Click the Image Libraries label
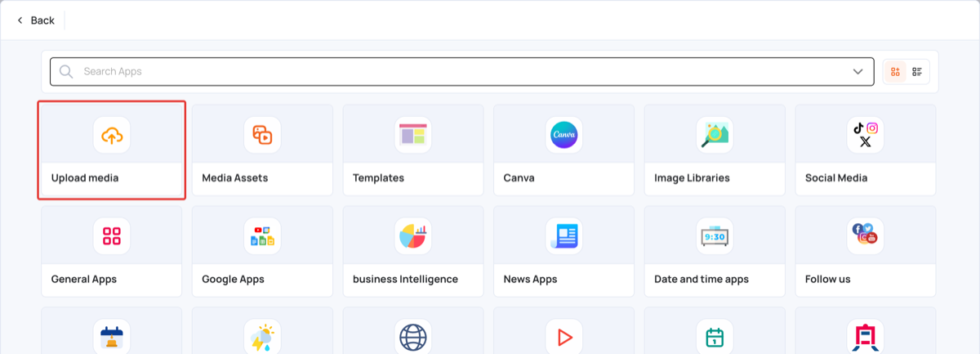This screenshot has height=354, width=980. (692, 177)
